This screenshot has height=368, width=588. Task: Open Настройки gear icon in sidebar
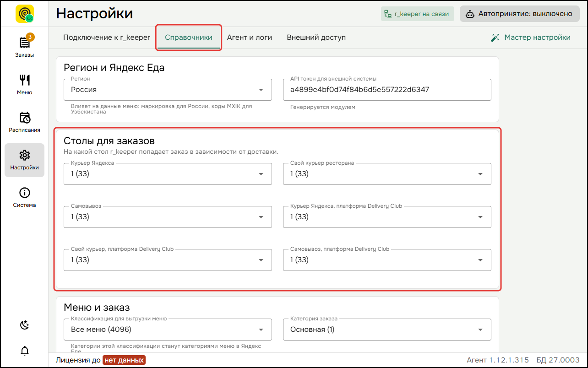[x=24, y=155]
